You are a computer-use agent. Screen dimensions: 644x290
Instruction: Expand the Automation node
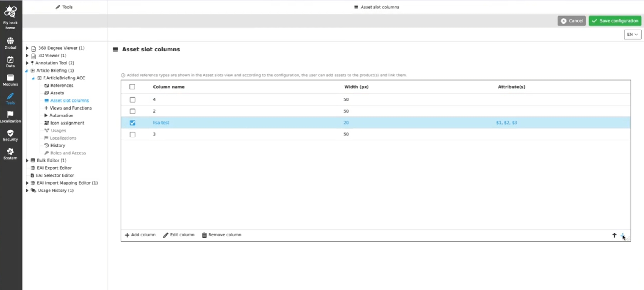pyautogui.click(x=46, y=115)
